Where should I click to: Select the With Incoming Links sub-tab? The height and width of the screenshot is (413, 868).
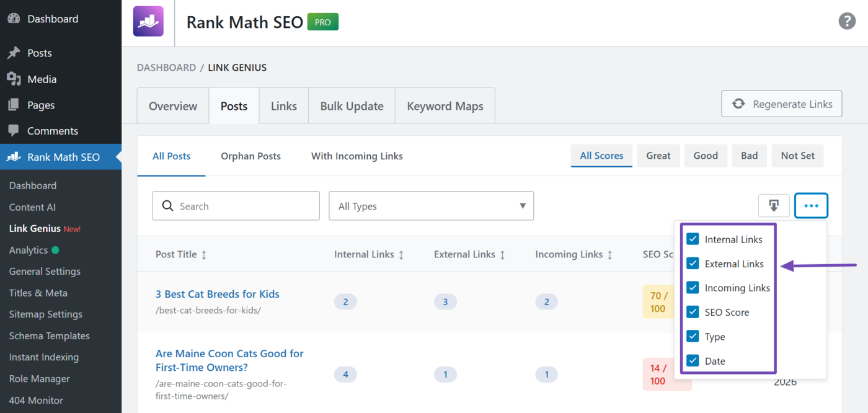(x=357, y=156)
